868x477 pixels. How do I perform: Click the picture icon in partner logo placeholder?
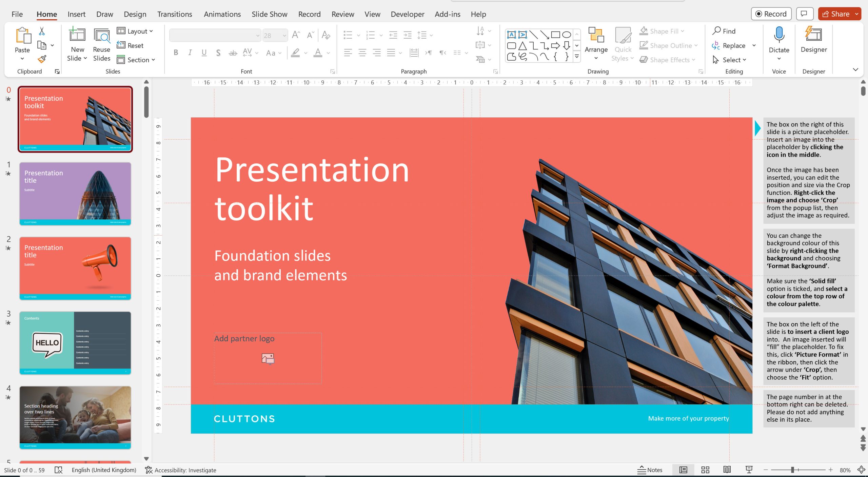[x=268, y=358]
